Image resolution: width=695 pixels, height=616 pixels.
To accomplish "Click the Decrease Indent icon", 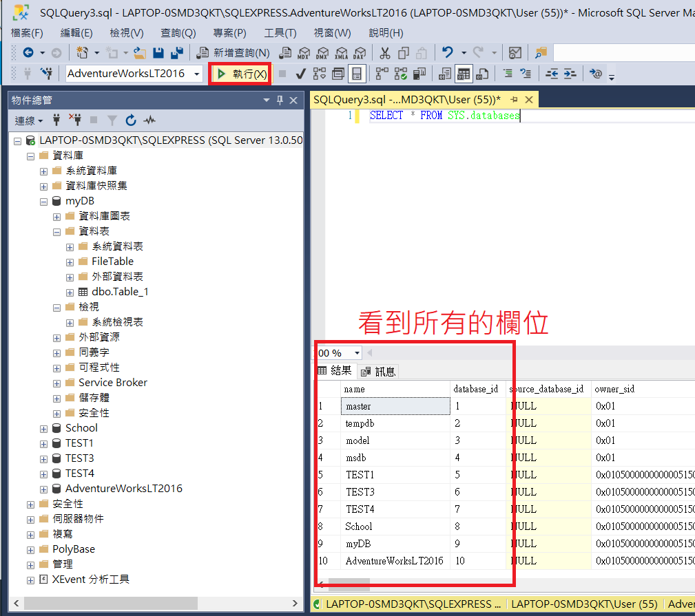I will click(x=552, y=74).
